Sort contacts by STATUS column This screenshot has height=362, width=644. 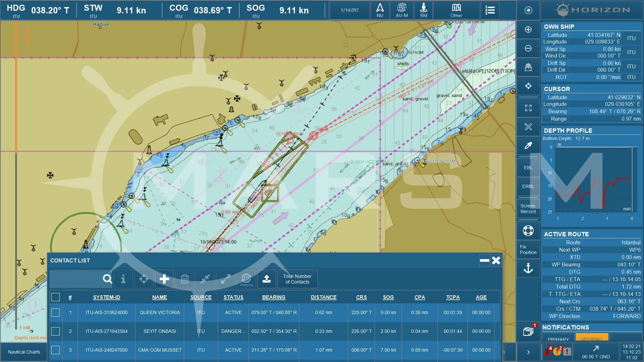point(233,297)
